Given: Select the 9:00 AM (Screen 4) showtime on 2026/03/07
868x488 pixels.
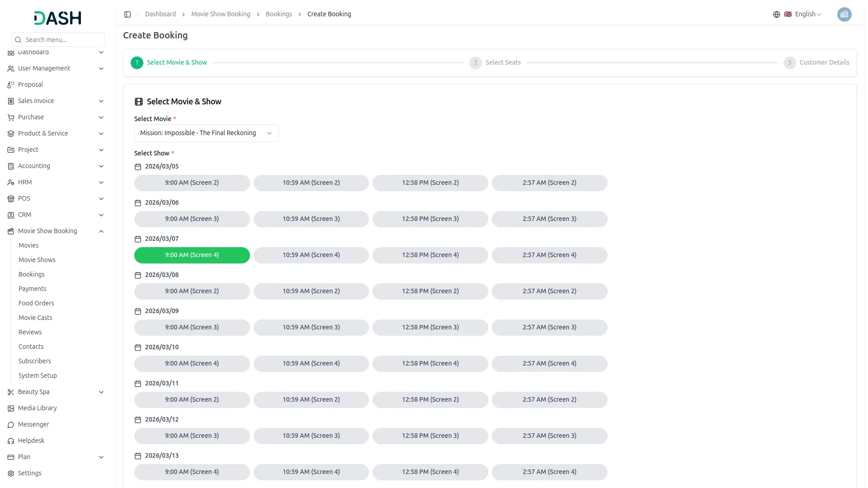Looking at the screenshot, I should tap(192, 255).
